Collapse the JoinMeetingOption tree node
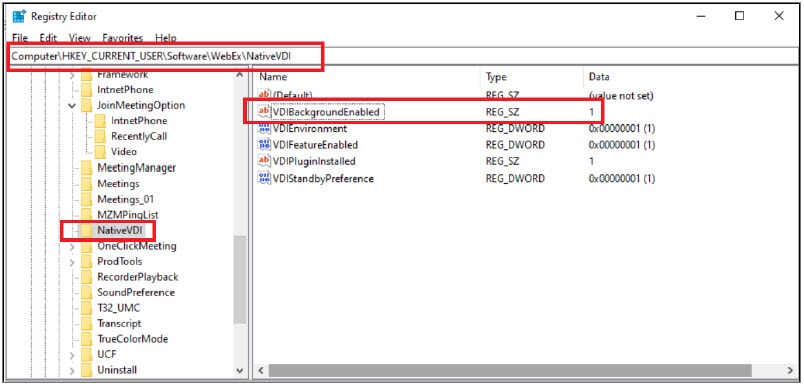Viewport: 804px width, 384px height. point(72,106)
